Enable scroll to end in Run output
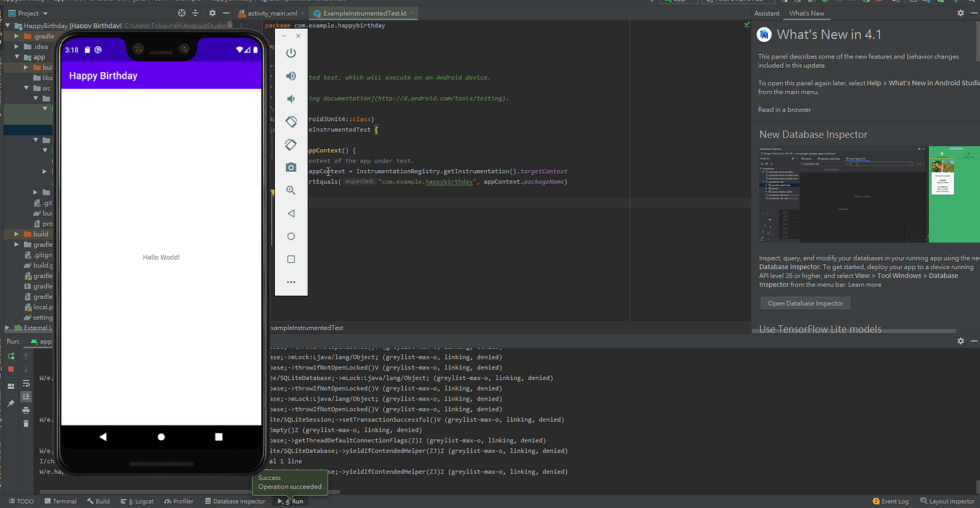Image resolution: width=980 pixels, height=508 pixels. click(x=25, y=395)
